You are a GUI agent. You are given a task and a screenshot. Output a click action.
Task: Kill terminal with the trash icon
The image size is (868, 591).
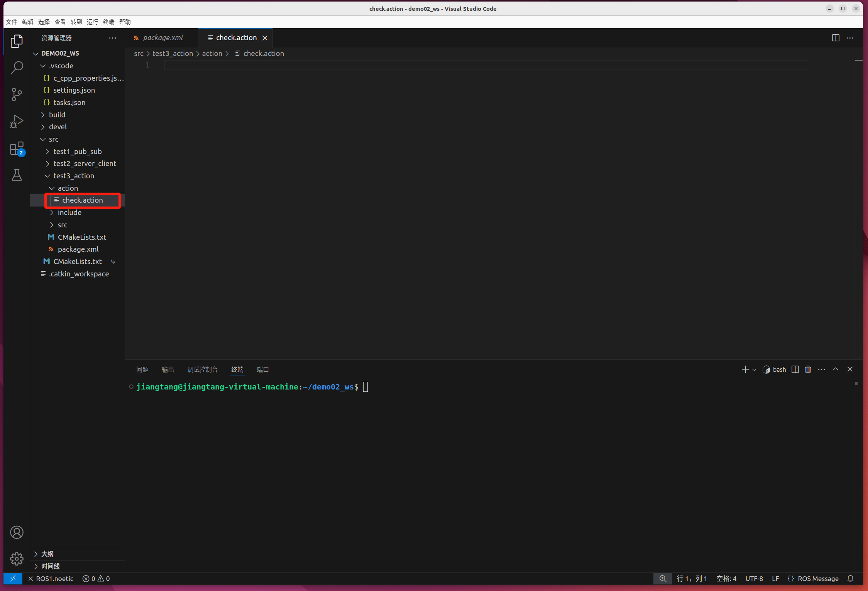click(x=808, y=369)
